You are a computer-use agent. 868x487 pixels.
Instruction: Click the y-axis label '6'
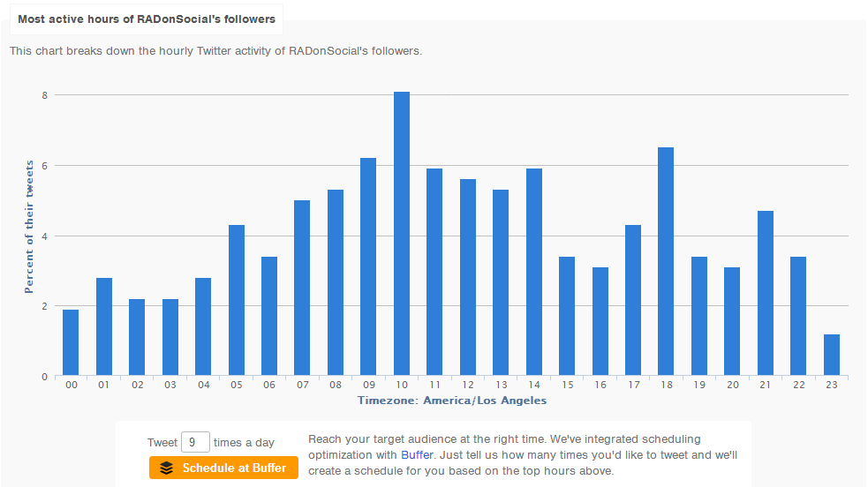pos(44,166)
